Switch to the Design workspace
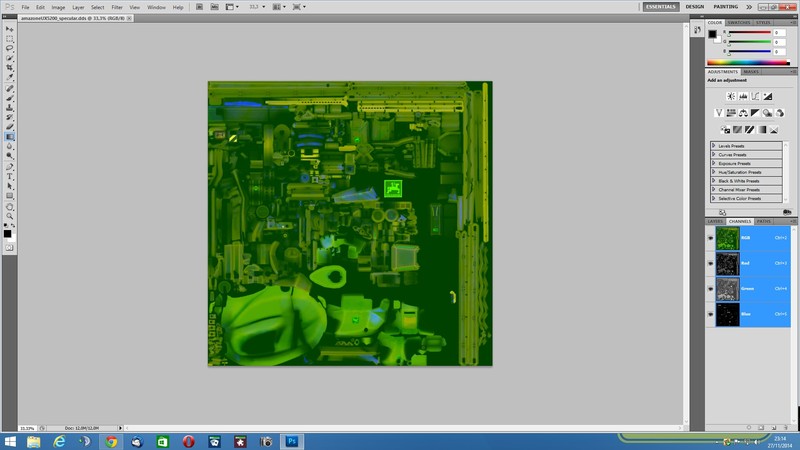Viewport: 800px width, 450px height. pyautogui.click(x=694, y=6)
